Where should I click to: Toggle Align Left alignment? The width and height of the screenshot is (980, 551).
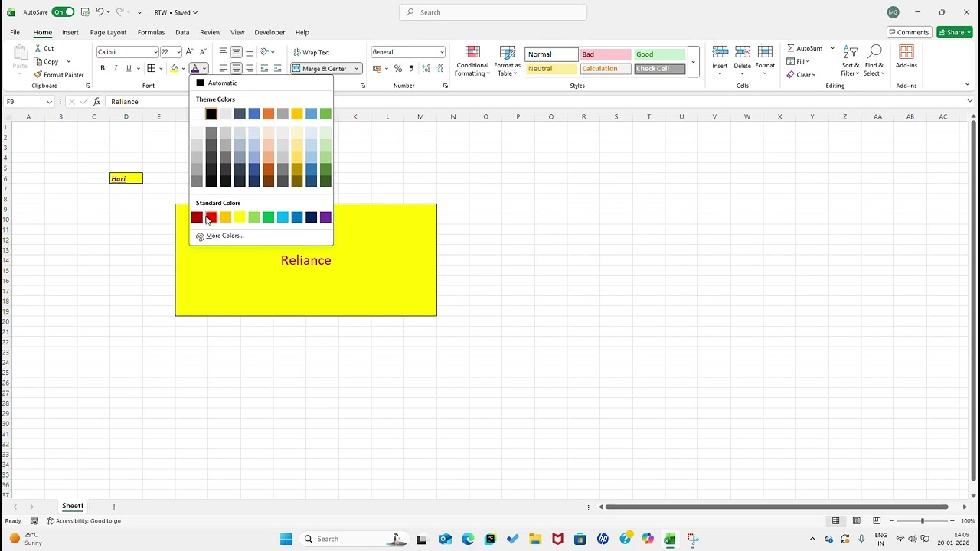coord(223,68)
